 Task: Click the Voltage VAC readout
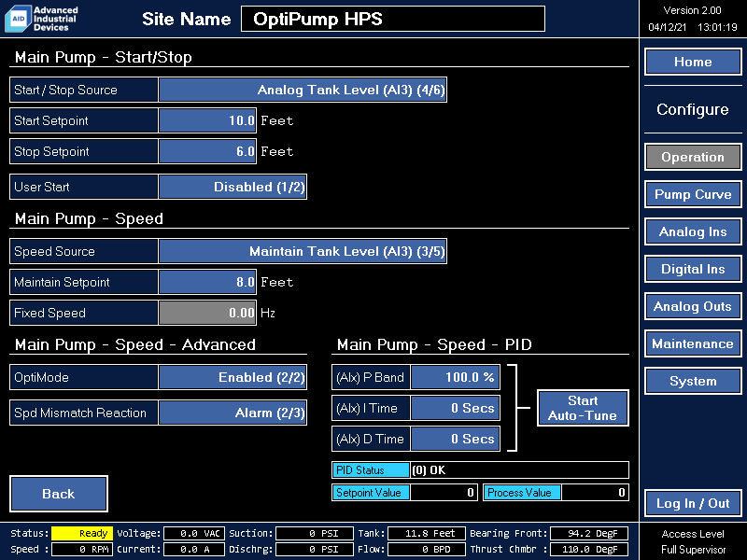[x=194, y=533]
